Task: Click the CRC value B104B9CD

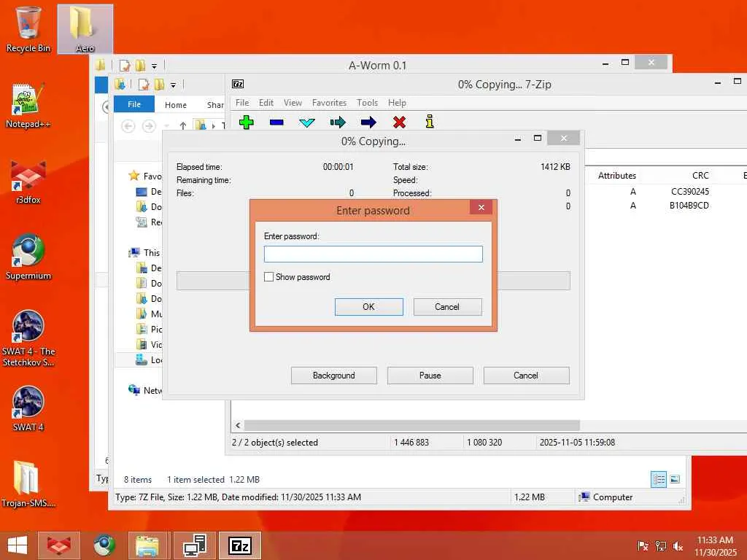Action: (x=689, y=205)
